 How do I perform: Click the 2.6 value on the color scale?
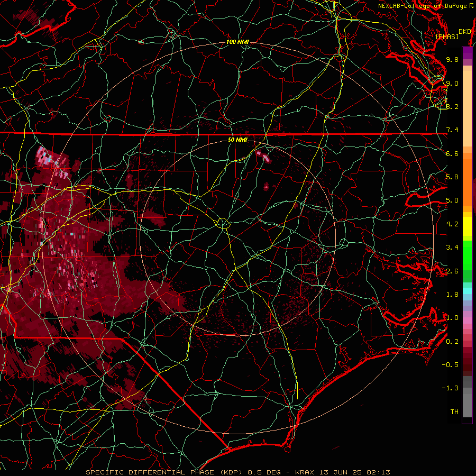[x=452, y=271]
